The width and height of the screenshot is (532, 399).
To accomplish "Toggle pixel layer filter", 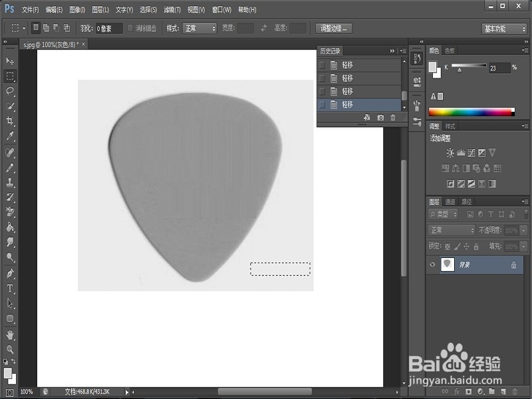I will click(470, 214).
